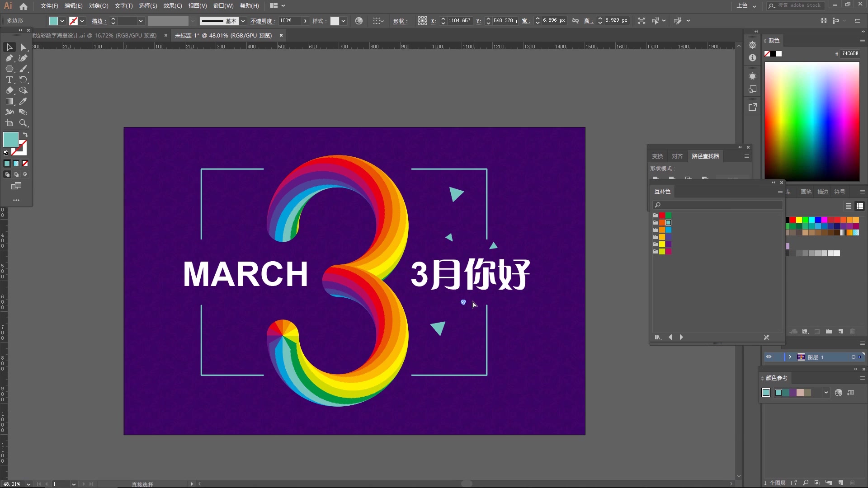Open the opacity percentage dropdown
Image resolution: width=868 pixels, height=488 pixels.
click(x=305, y=20)
